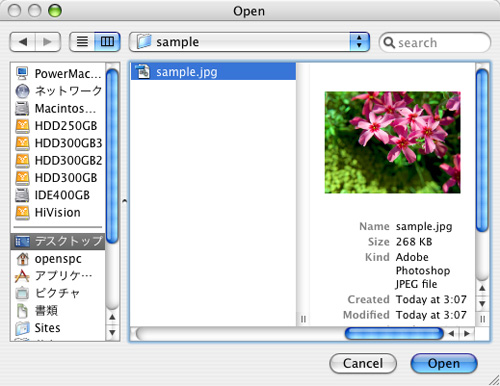Select PowerMac computer in sidebar
Viewport: 500px width, 386px height.
58,74
